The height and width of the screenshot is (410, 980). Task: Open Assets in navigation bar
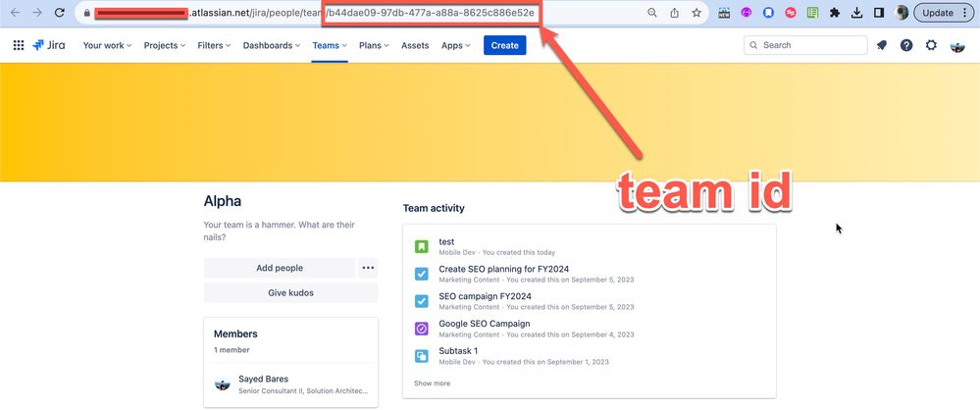pyautogui.click(x=415, y=45)
